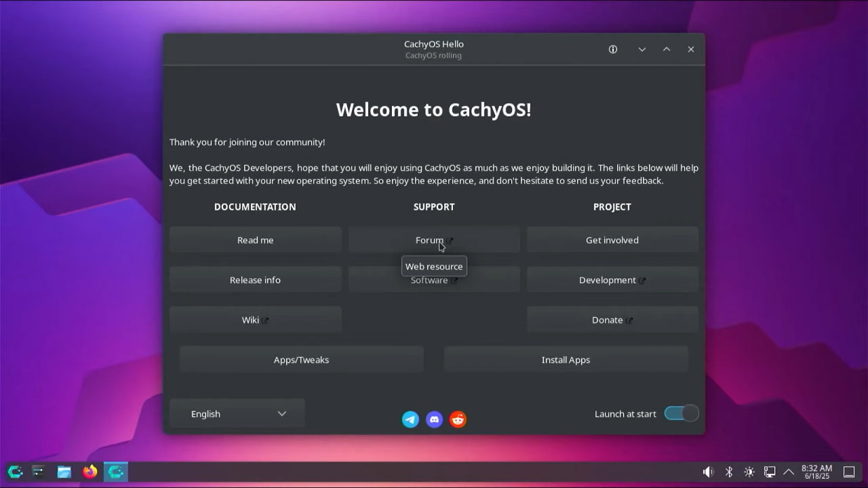Open the Wiki web link
This screenshot has width=868, height=488.
pyautogui.click(x=255, y=320)
